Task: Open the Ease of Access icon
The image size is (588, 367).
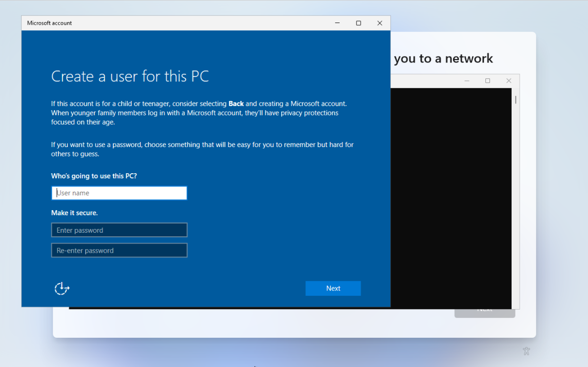Action: (x=62, y=289)
